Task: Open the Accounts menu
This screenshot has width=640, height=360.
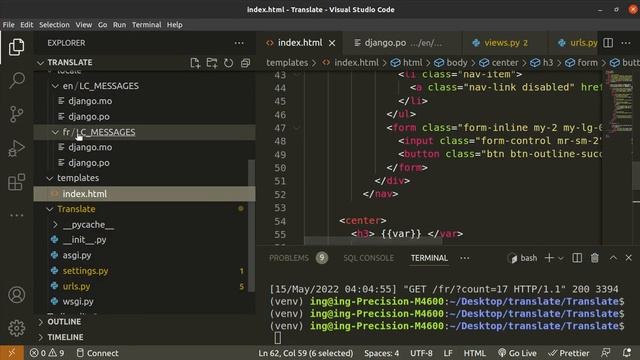Action: click(x=16, y=295)
